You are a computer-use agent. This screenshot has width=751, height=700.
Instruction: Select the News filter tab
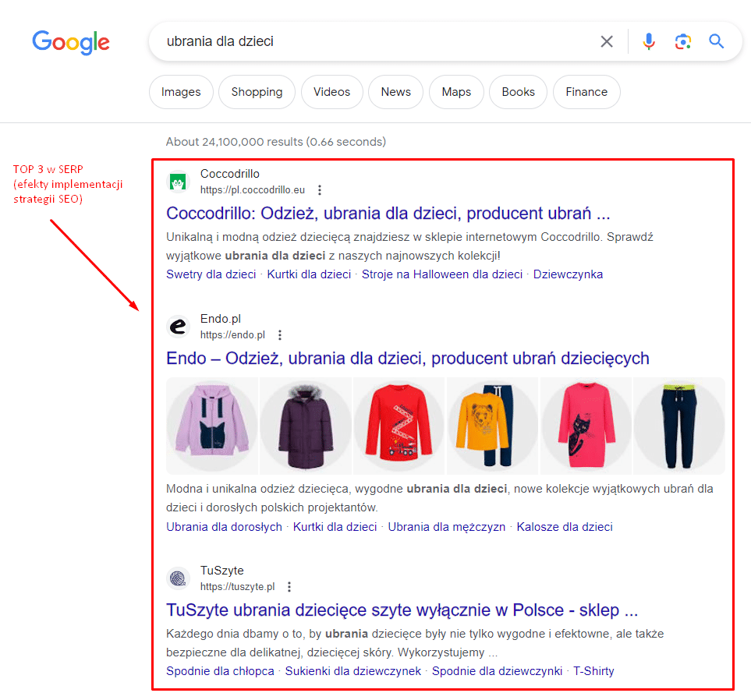pos(395,92)
